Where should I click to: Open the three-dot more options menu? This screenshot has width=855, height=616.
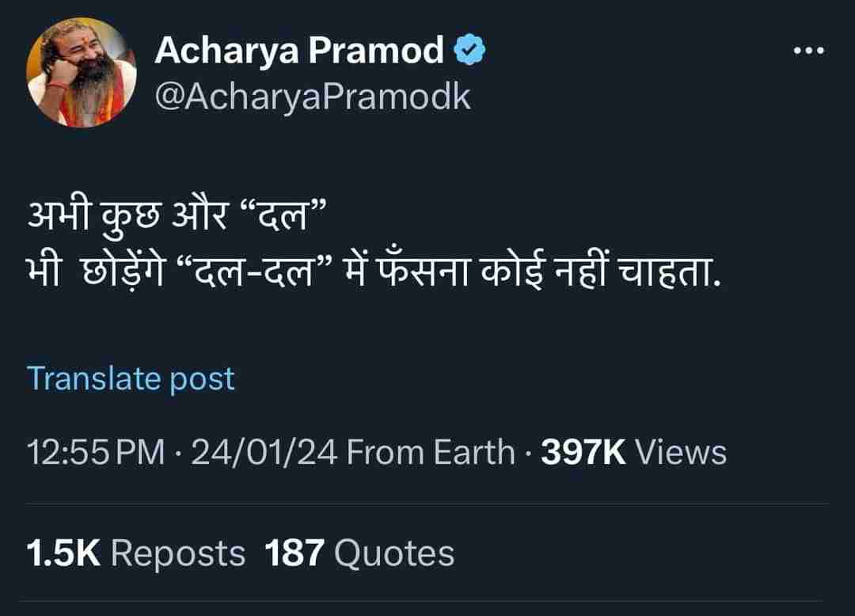[x=808, y=51]
